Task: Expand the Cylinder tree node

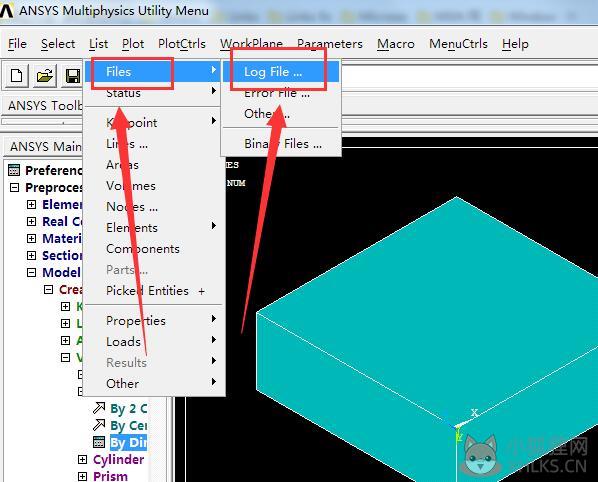Action: click(x=82, y=460)
